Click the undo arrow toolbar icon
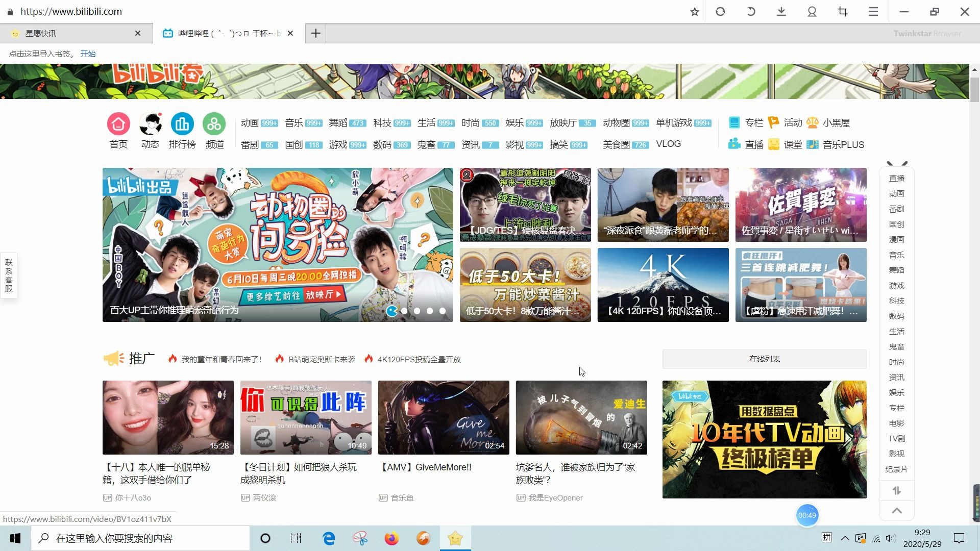This screenshot has width=980, height=551. point(751,11)
